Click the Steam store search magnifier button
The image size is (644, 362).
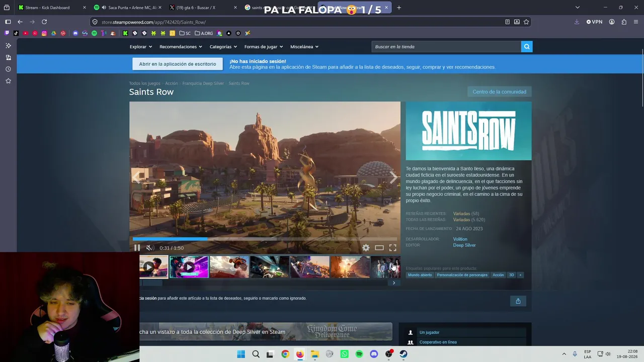(527, 47)
